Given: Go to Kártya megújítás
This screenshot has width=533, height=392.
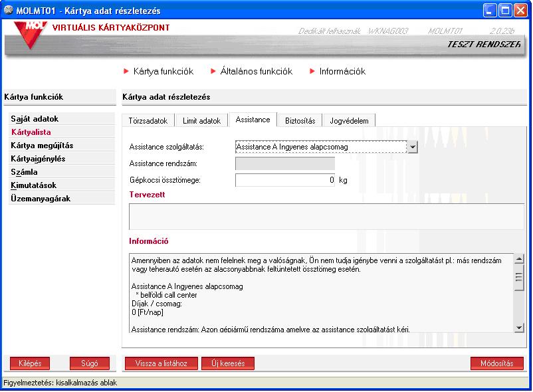Looking at the screenshot, I should (62, 146).
